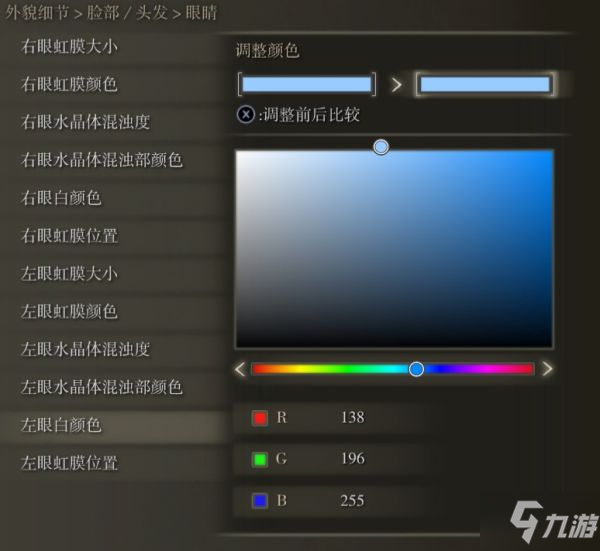
Task: Select 右眼虹膜颜色 menu item
Action: click(x=69, y=84)
